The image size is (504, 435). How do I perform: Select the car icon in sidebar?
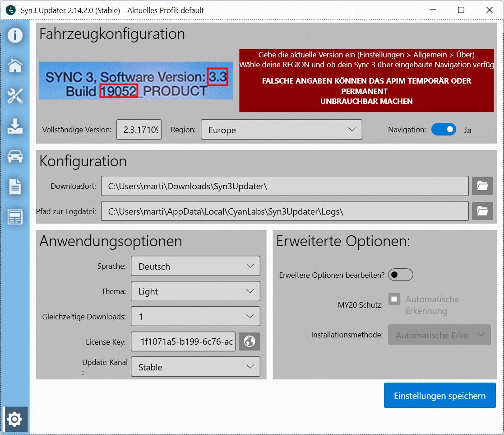click(15, 157)
